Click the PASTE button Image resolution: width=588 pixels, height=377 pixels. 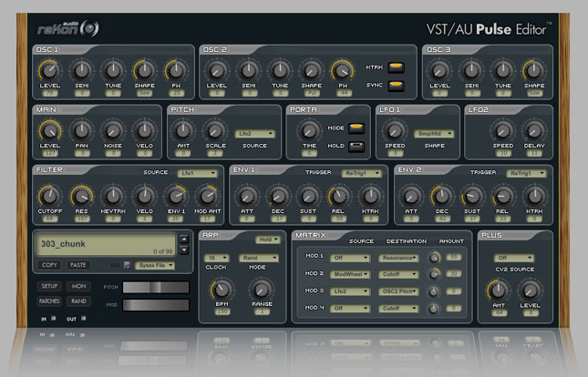tap(78, 265)
